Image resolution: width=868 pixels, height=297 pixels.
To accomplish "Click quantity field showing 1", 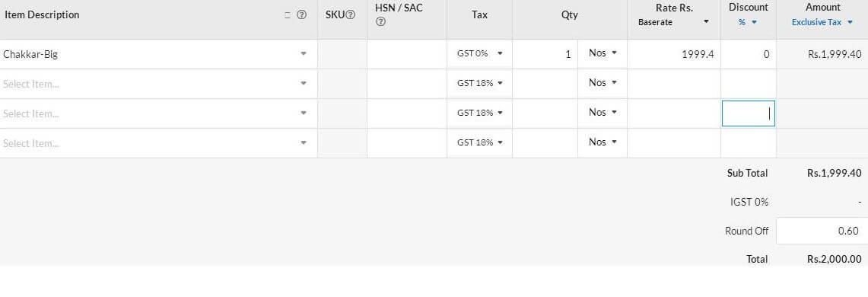I will [545, 54].
